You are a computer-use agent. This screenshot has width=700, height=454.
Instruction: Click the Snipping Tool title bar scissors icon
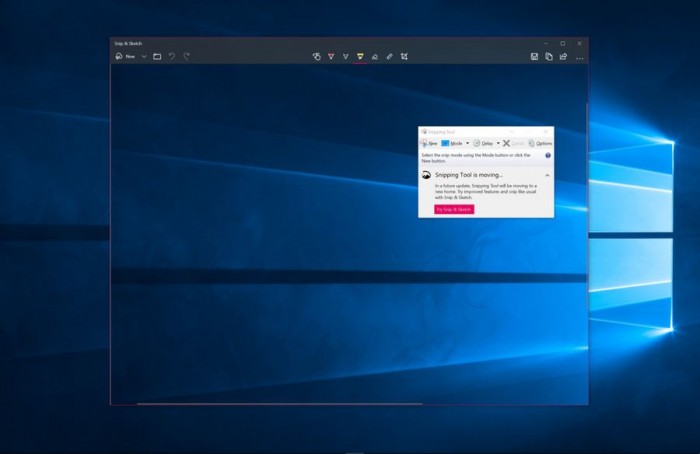point(424,132)
